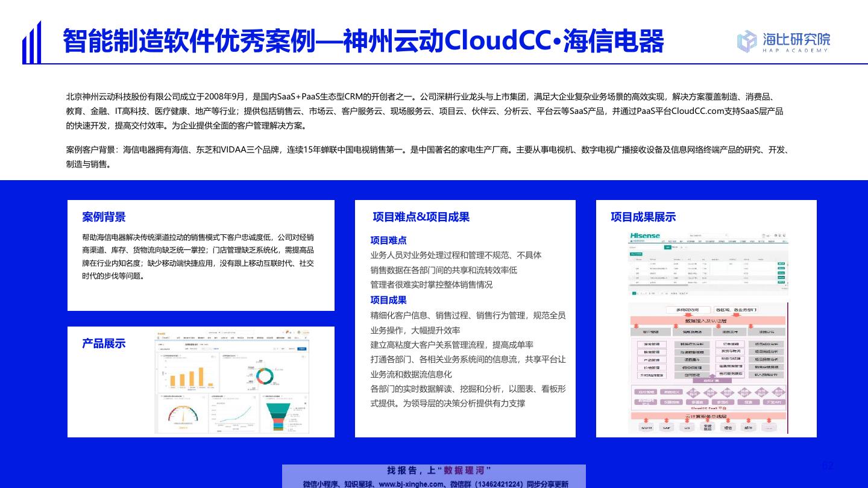Click the line 管理者很难实时掌控整体销售情况
This screenshot has width=868, height=488.
pos(431,284)
